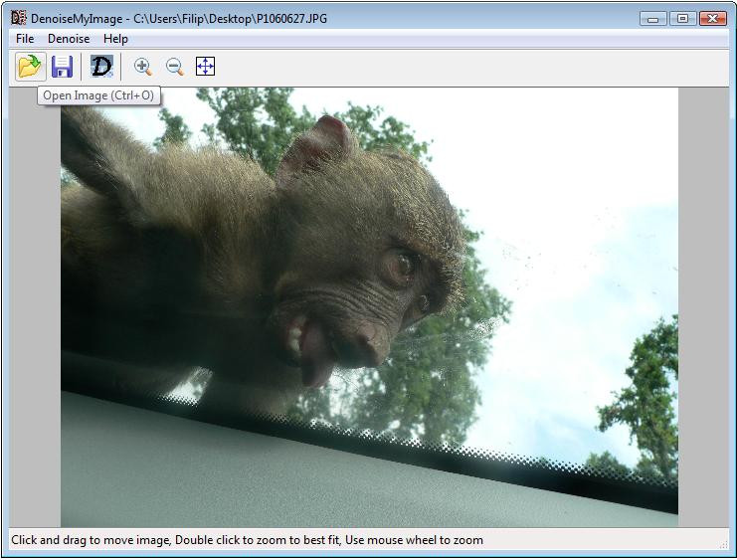Close the DenoiseMyImage window
This screenshot has height=560, width=737.
point(712,19)
